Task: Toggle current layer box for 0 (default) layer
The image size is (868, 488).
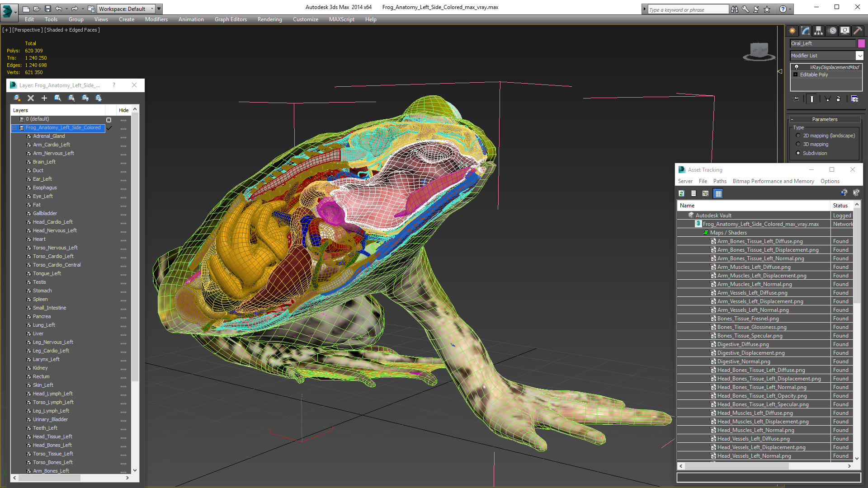Action: pyautogui.click(x=108, y=120)
